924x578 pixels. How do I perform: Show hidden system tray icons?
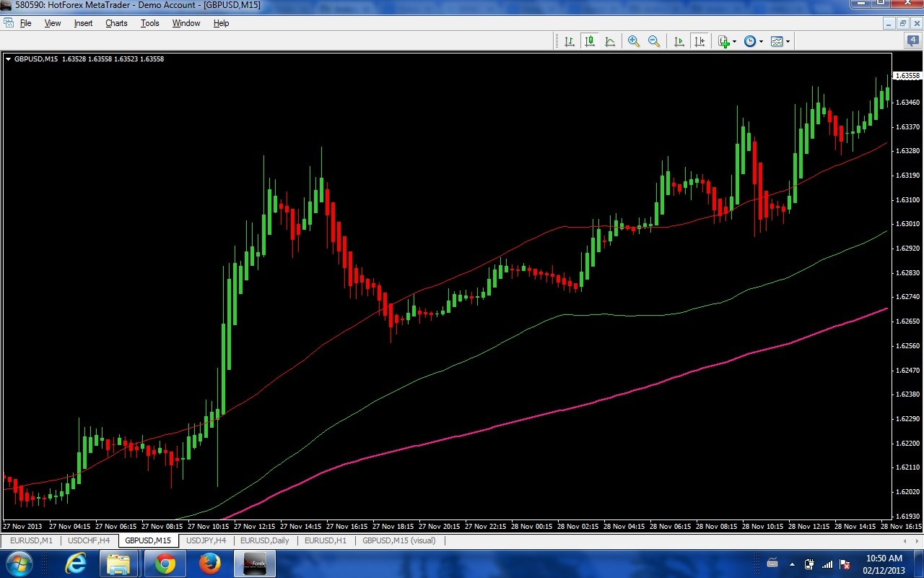tap(793, 564)
